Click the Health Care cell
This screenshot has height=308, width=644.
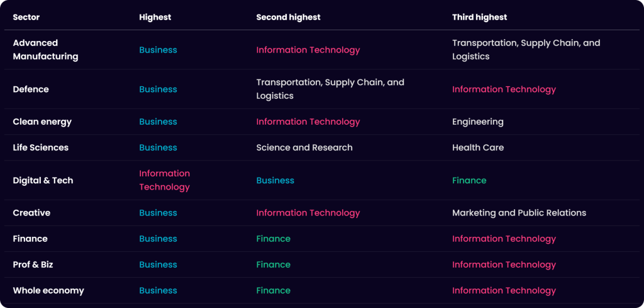coord(478,147)
